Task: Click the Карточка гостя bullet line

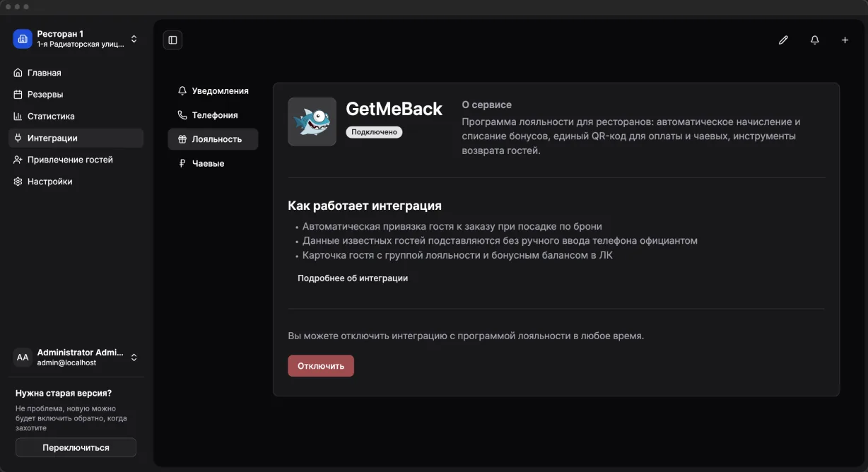Action: (x=457, y=255)
